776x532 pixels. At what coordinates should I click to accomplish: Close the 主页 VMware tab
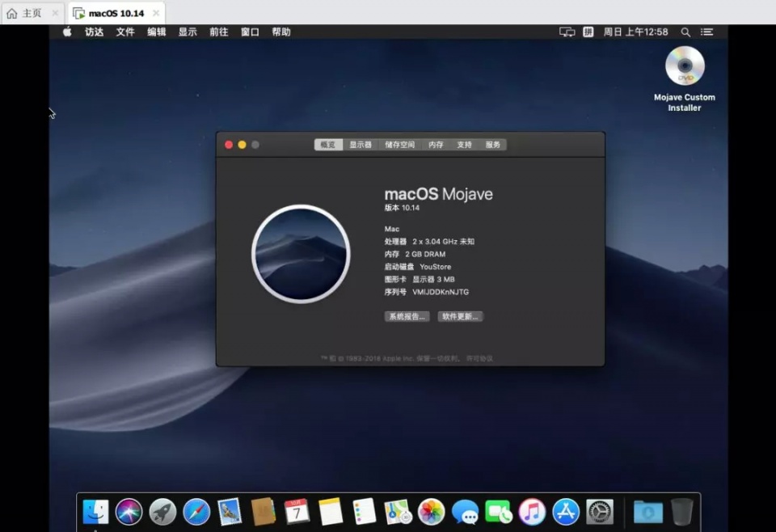[x=55, y=14]
